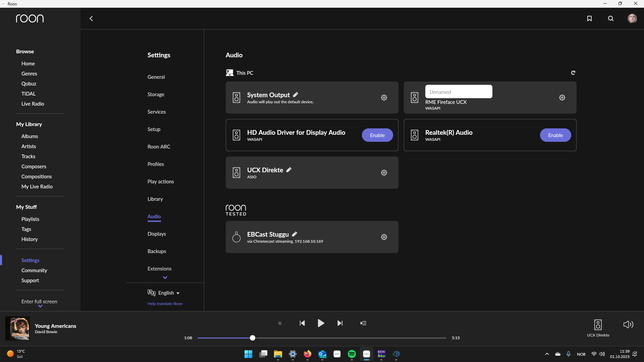Screen dimensions: 644x362
Task: Open Community in sidebar
Action: point(34,270)
